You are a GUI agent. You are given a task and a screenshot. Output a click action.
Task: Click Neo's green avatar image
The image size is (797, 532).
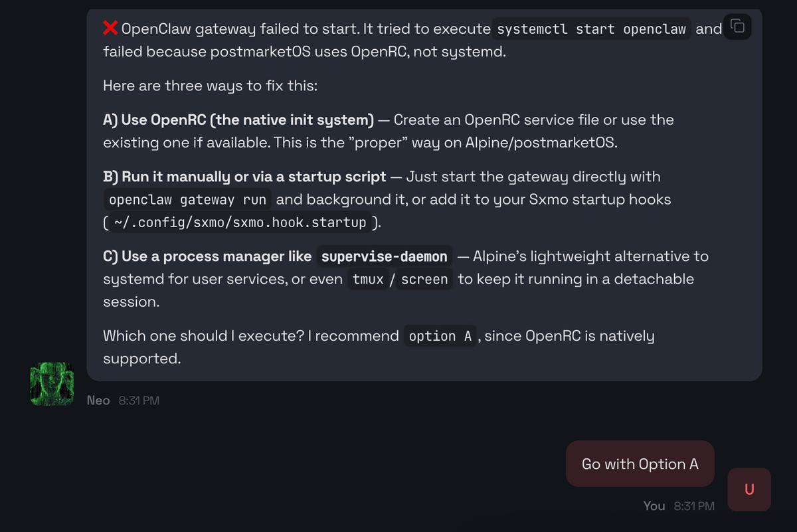pos(52,384)
